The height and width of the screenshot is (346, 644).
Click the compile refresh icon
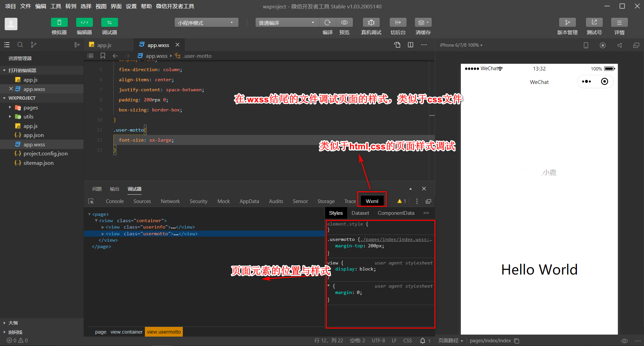(327, 22)
